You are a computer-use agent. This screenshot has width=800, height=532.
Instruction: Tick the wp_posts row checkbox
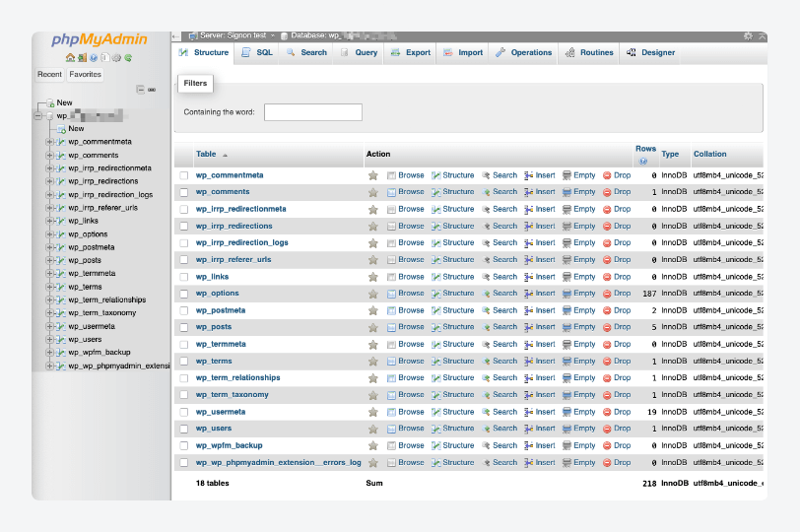click(184, 327)
